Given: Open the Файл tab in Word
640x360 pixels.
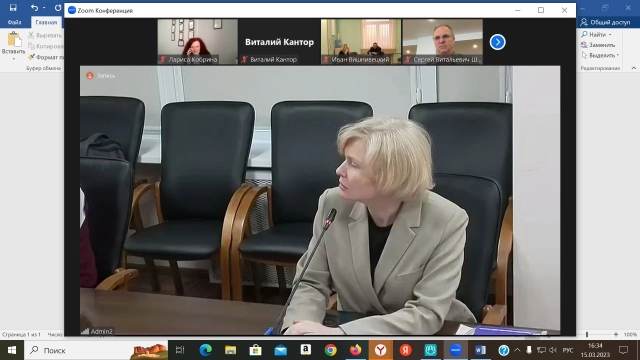Looking at the screenshot, I should pyautogui.click(x=14, y=22).
